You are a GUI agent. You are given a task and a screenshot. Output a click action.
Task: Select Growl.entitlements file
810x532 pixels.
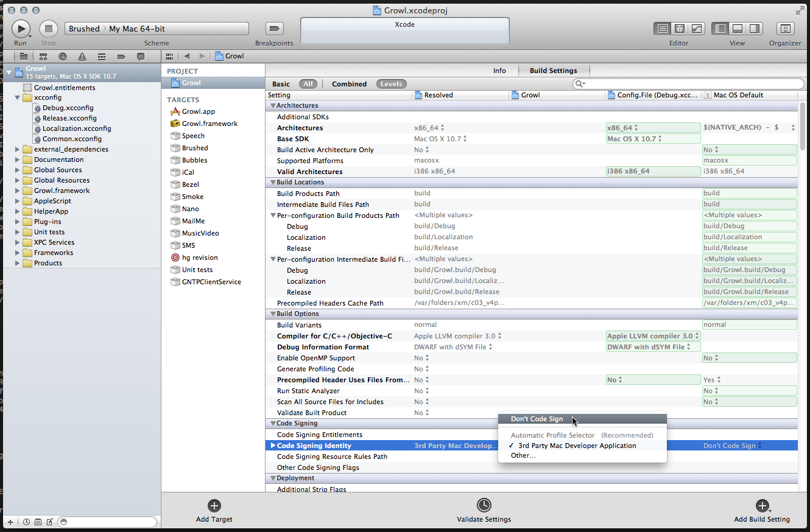tap(65, 87)
